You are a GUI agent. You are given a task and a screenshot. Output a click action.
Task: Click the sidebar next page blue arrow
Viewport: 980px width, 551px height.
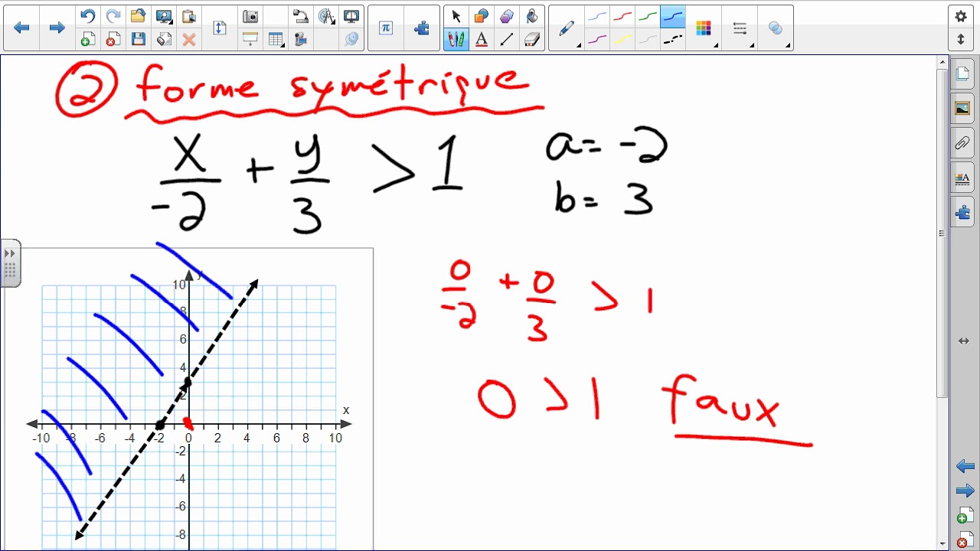point(965,491)
